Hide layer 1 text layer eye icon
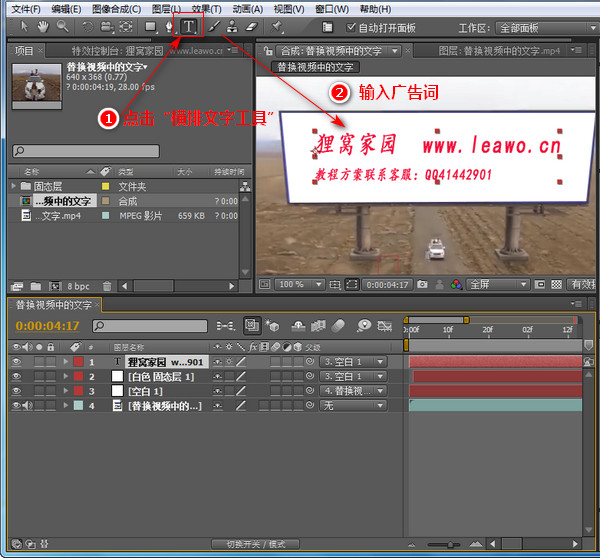The width and height of the screenshot is (600, 558). pos(16,362)
